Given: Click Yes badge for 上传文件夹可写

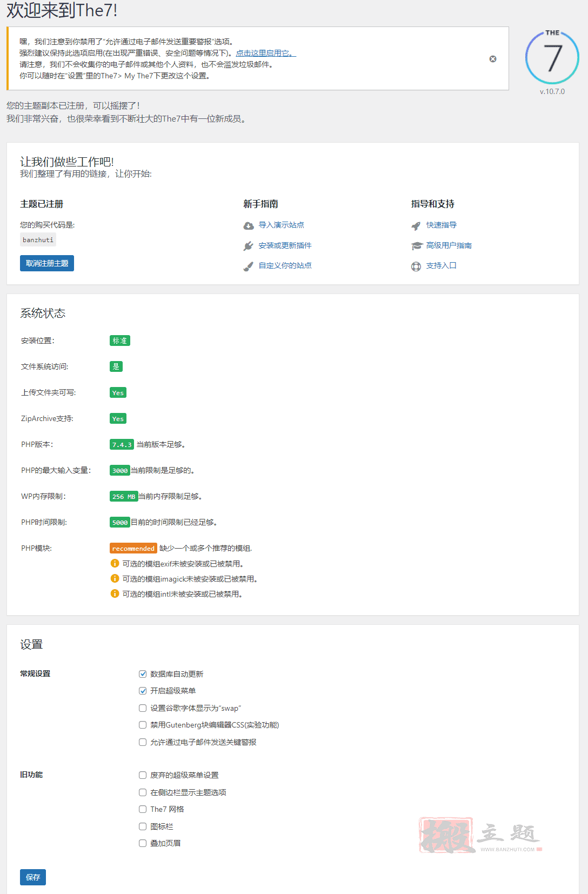Looking at the screenshot, I should [x=118, y=392].
